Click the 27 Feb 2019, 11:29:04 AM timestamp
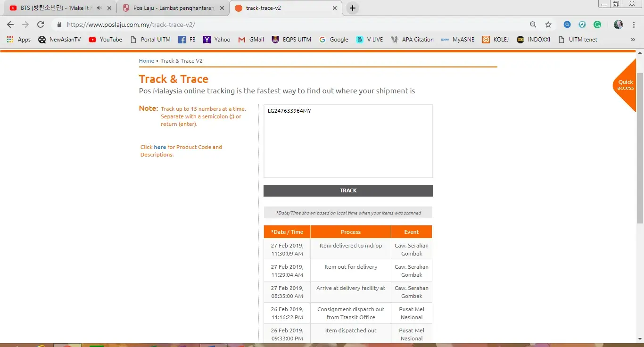 [x=287, y=271]
